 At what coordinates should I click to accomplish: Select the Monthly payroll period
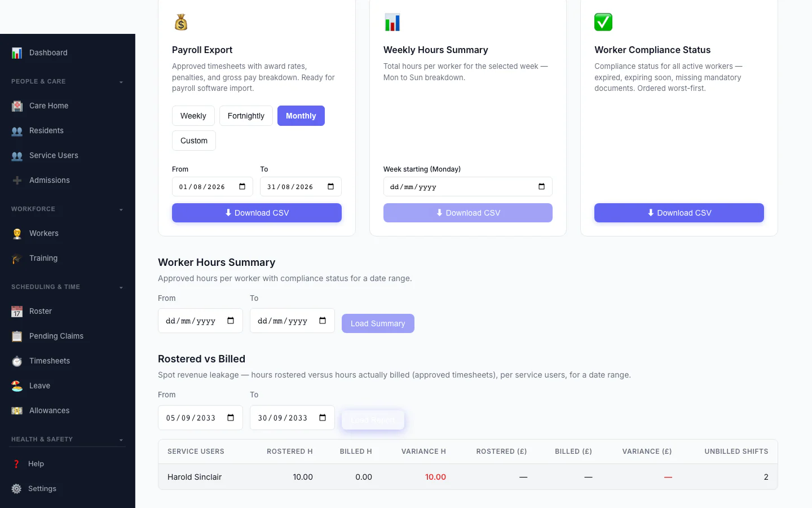[301, 116]
